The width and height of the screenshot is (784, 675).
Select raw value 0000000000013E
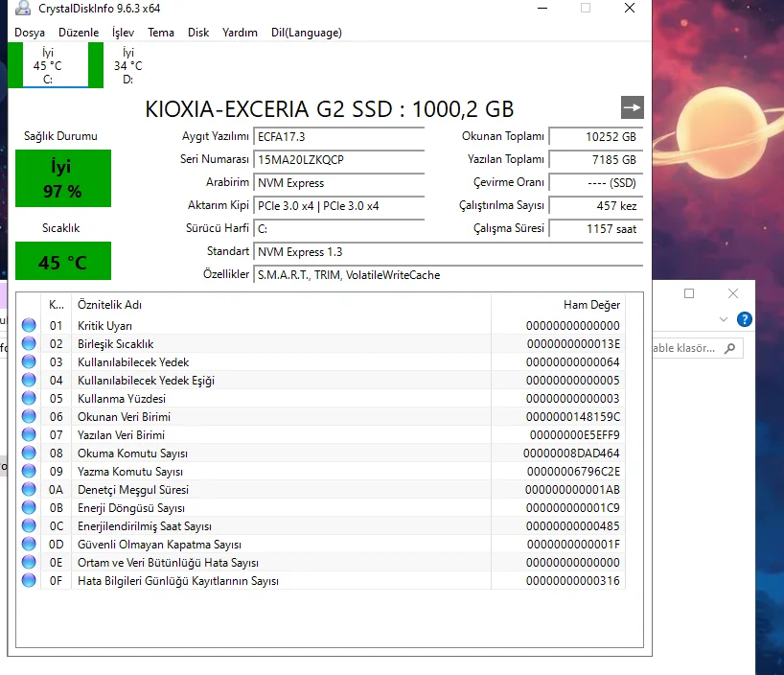pyautogui.click(x=573, y=344)
